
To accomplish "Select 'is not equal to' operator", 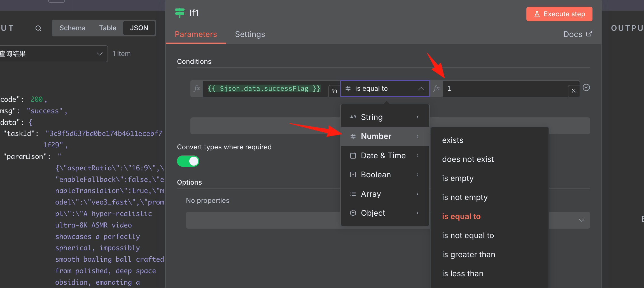I will click(468, 235).
